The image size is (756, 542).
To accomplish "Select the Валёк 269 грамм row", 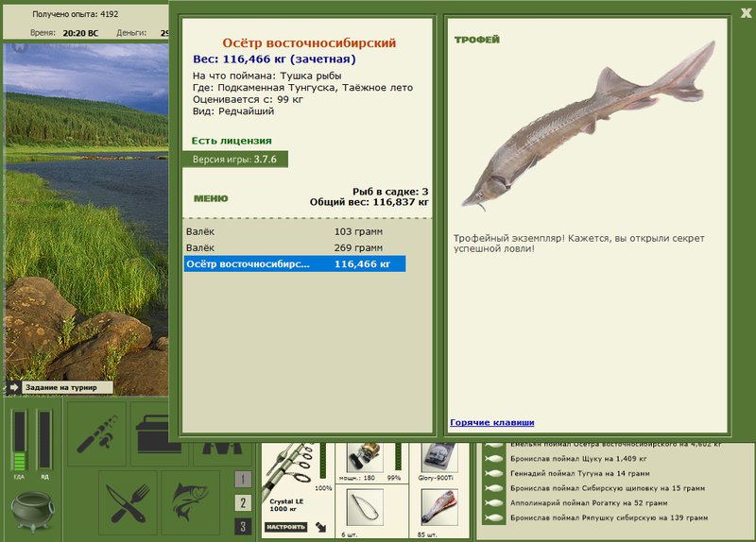I will pyautogui.click(x=294, y=247).
